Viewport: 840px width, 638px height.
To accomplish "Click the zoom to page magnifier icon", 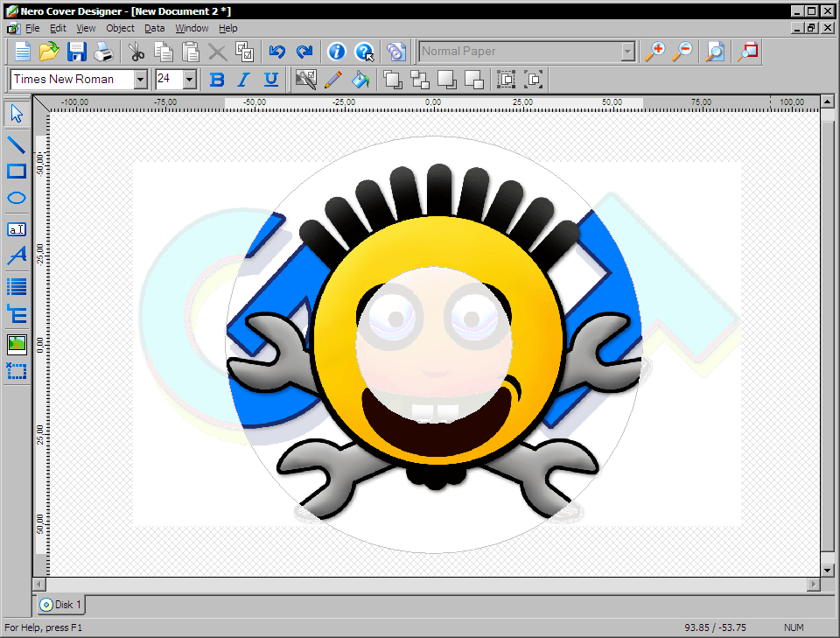I will point(715,52).
